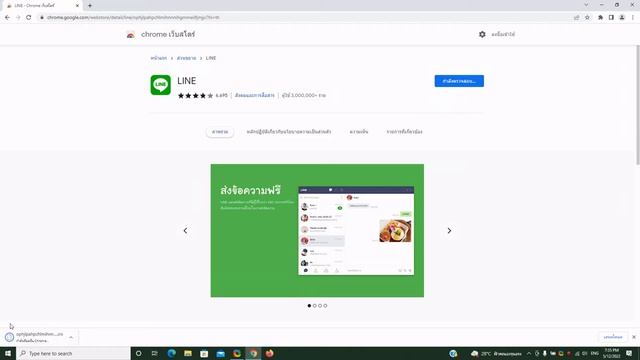Open the Extensions breadcrumb link

point(187,58)
